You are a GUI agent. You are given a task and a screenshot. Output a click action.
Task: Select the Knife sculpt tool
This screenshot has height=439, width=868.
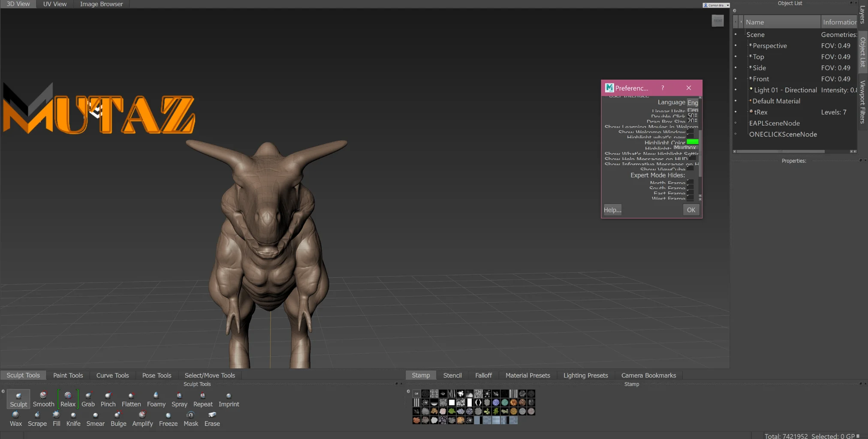73,419
